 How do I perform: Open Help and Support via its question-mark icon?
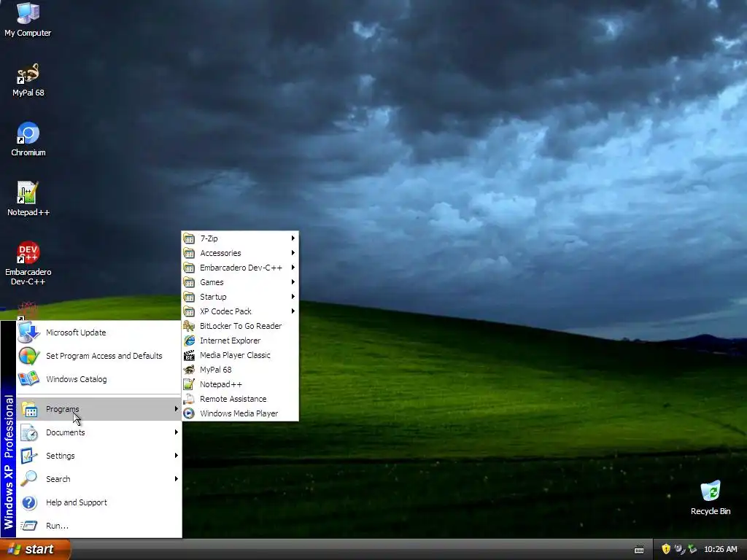29,502
